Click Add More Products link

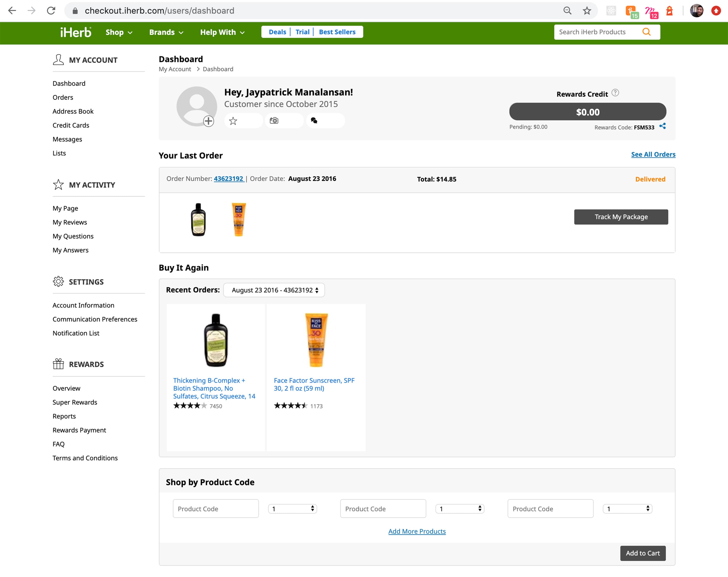[x=417, y=531]
